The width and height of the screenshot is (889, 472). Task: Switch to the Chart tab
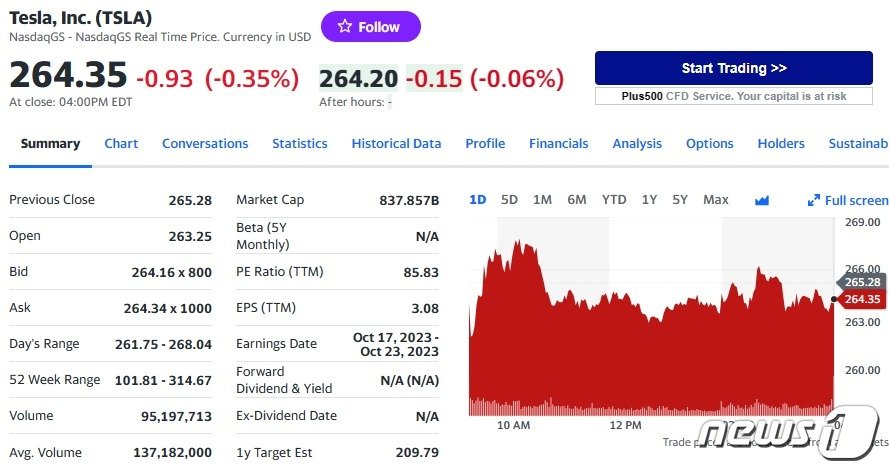[x=121, y=144]
